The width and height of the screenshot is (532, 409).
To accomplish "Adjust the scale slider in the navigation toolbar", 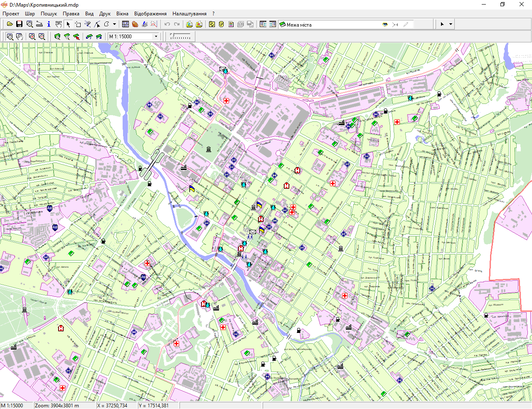I will 180,37.
